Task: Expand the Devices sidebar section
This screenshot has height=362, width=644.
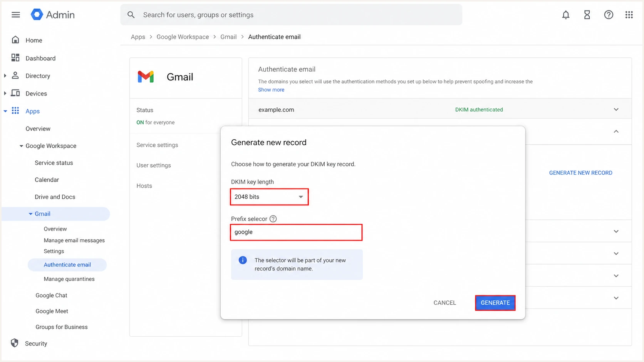Action: [x=5, y=93]
